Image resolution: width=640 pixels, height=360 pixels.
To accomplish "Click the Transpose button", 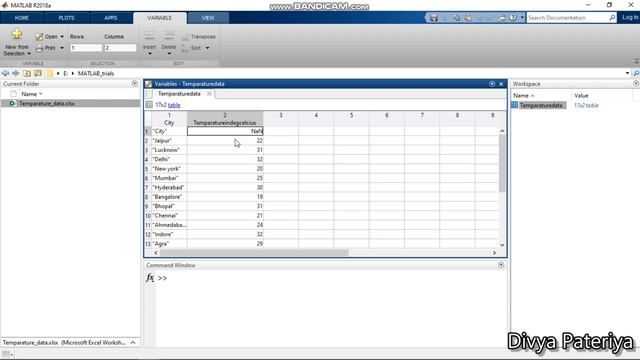I will [198, 37].
